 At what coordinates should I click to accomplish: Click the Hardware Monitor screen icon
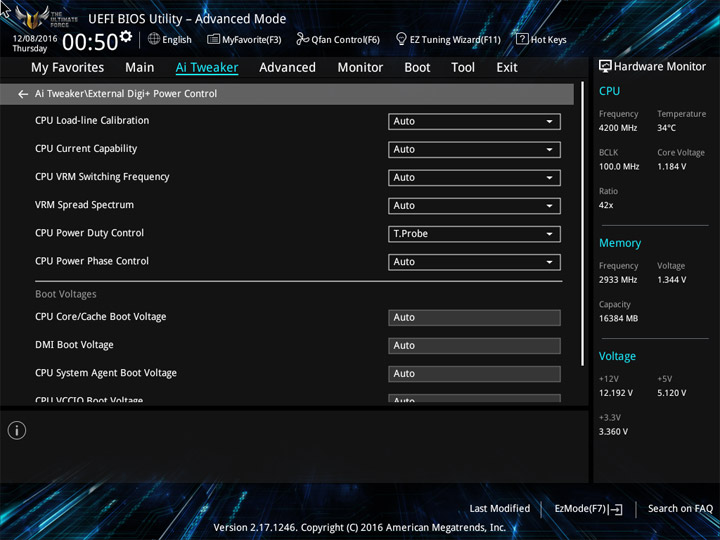[x=605, y=66]
